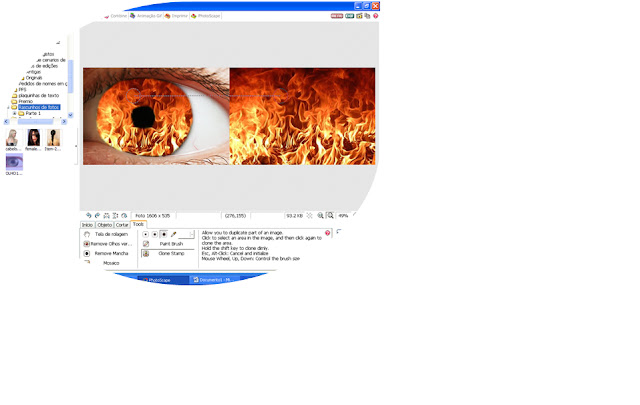Image resolution: width=640 pixels, height=405 pixels.
Task: Switch to Documento1 in the taskbar
Action: click(214, 280)
